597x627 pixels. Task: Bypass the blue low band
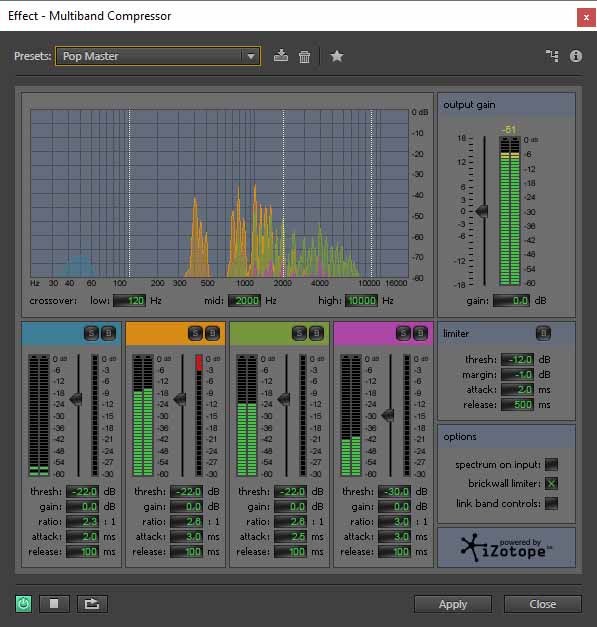(108, 333)
